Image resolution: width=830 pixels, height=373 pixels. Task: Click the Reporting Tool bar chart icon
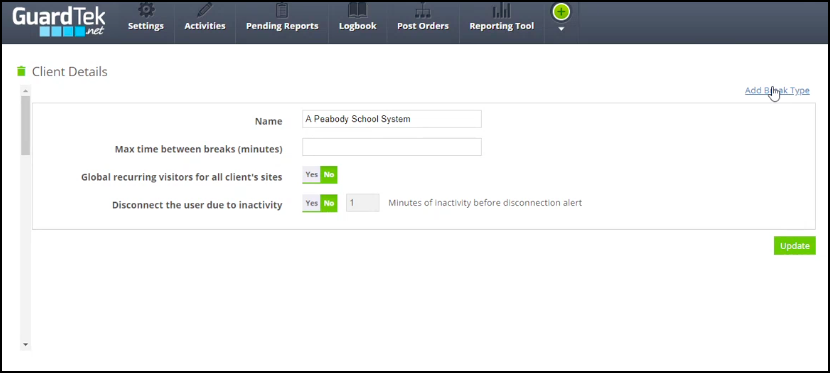(x=502, y=10)
